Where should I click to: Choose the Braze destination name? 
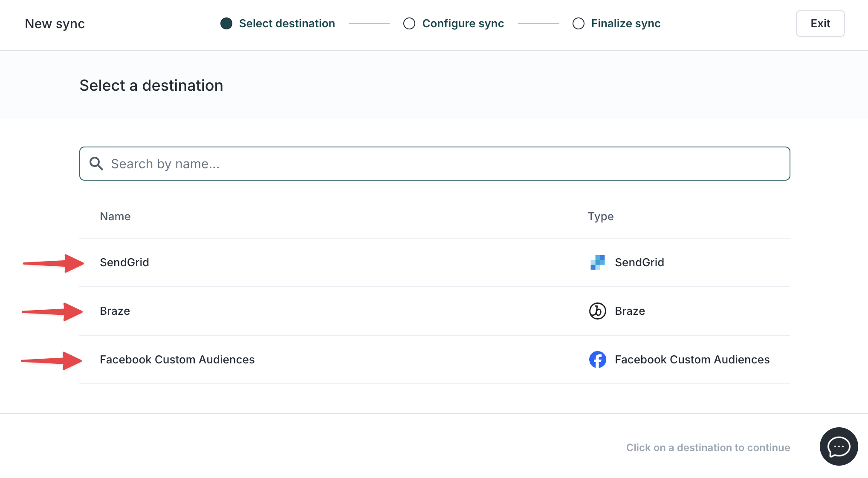click(115, 311)
